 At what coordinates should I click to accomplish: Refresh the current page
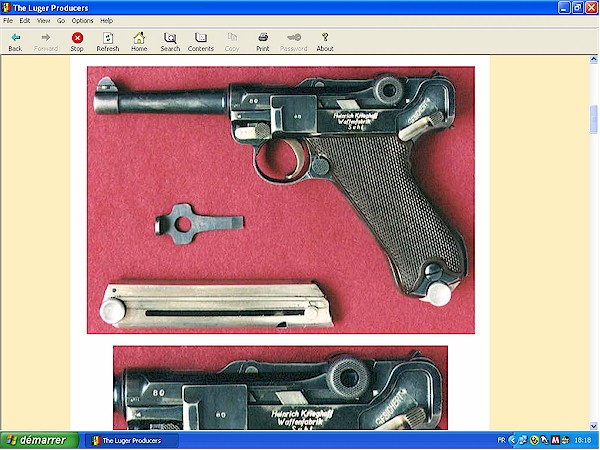108,42
